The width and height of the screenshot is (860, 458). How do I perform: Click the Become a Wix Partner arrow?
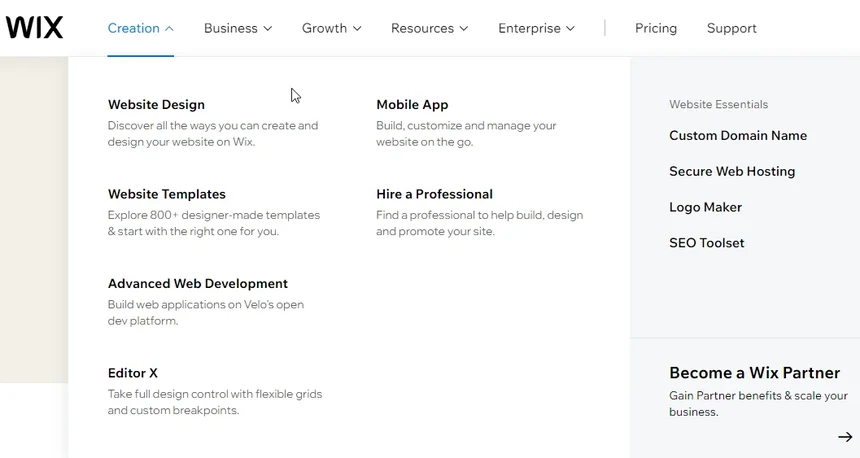pos(845,437)
